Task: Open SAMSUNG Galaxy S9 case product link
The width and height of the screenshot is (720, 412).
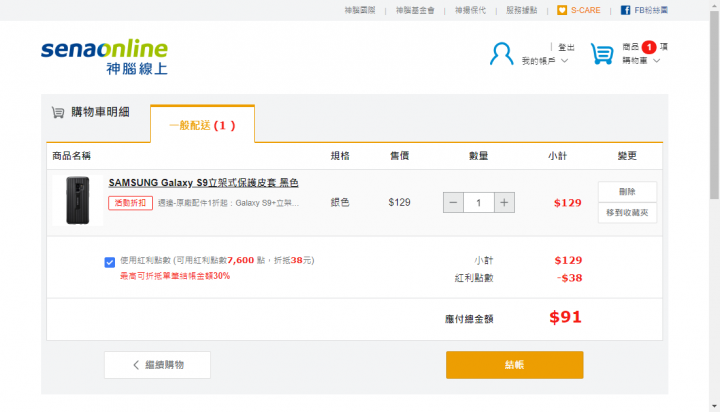Action: (x=203, y=183)
